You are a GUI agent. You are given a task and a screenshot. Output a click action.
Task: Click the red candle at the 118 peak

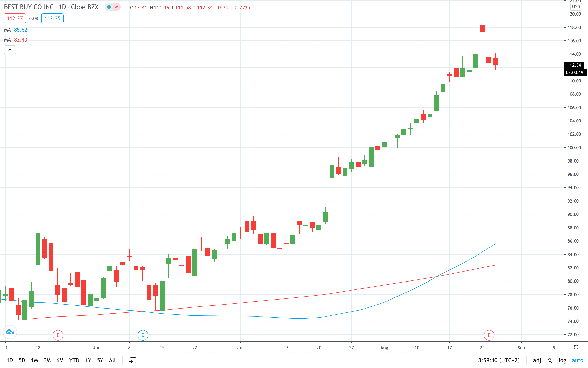pyautogui.click(x=482, y=28)
